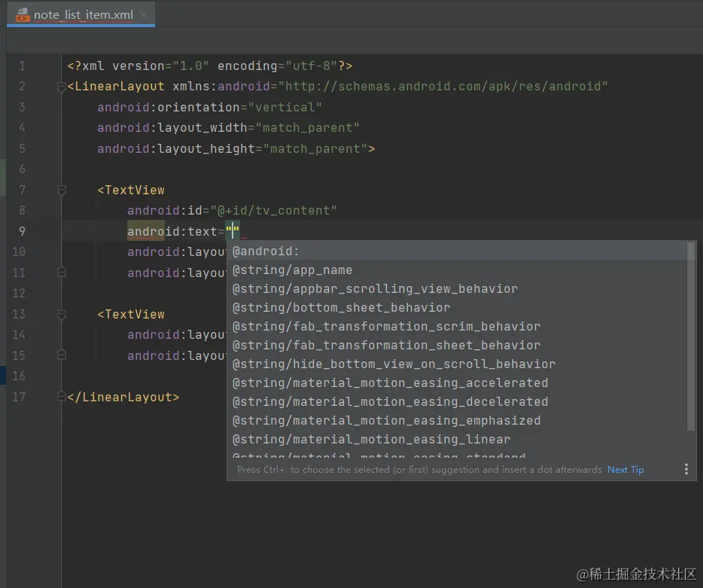This screenshot has height=588, width=703.
Task: Click the fold end marker on line 11
Action: [x=62, y=273]
